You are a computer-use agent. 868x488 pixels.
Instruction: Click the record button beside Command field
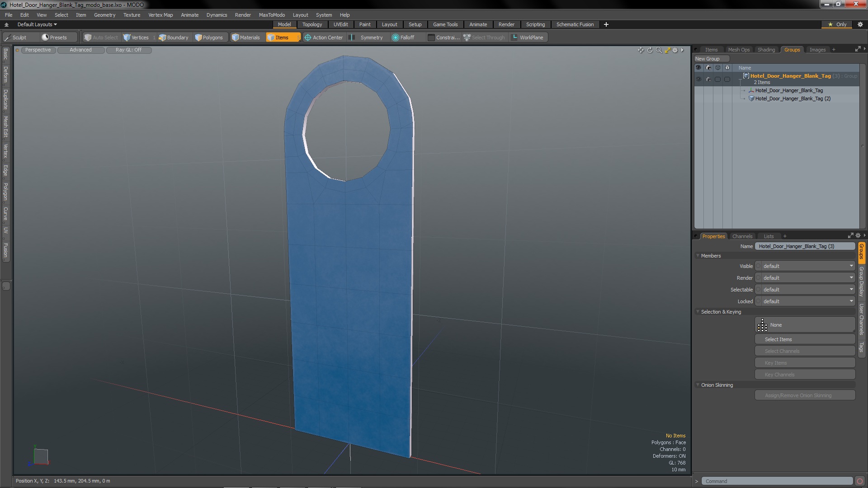coord(860,481)
